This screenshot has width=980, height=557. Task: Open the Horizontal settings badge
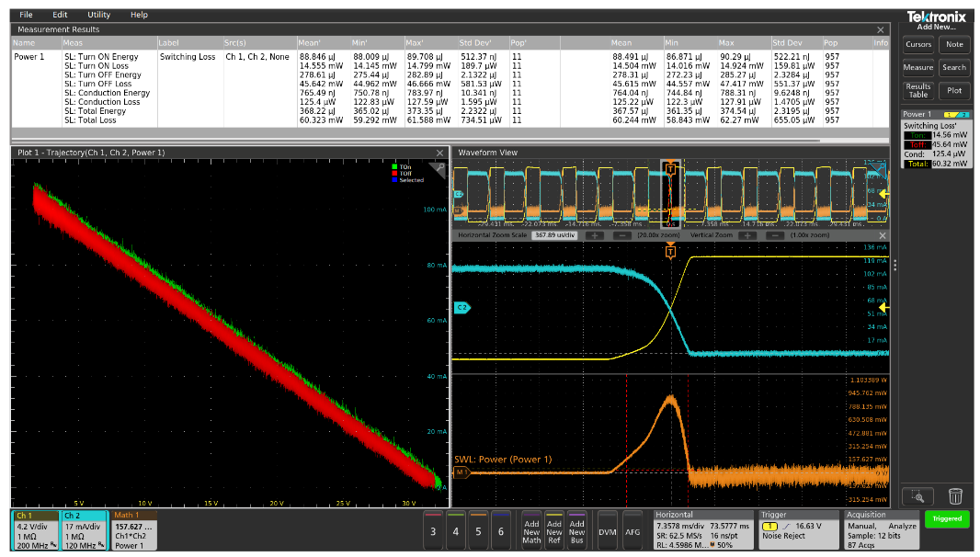[701, 530]
